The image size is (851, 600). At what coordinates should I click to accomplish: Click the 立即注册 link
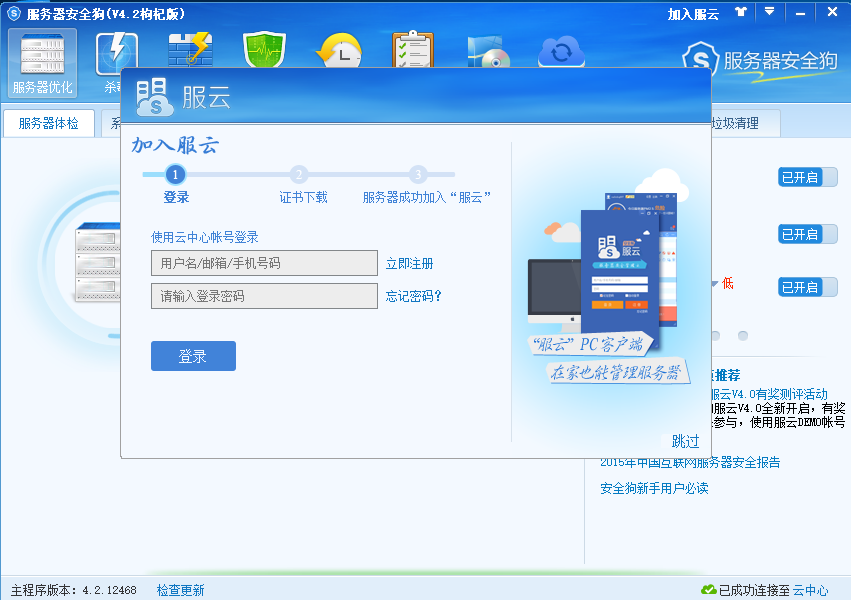pos(409,264)
